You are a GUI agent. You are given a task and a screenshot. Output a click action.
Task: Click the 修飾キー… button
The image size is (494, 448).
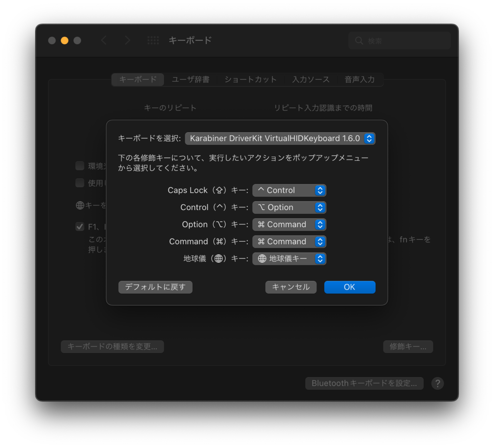point(408,347)
